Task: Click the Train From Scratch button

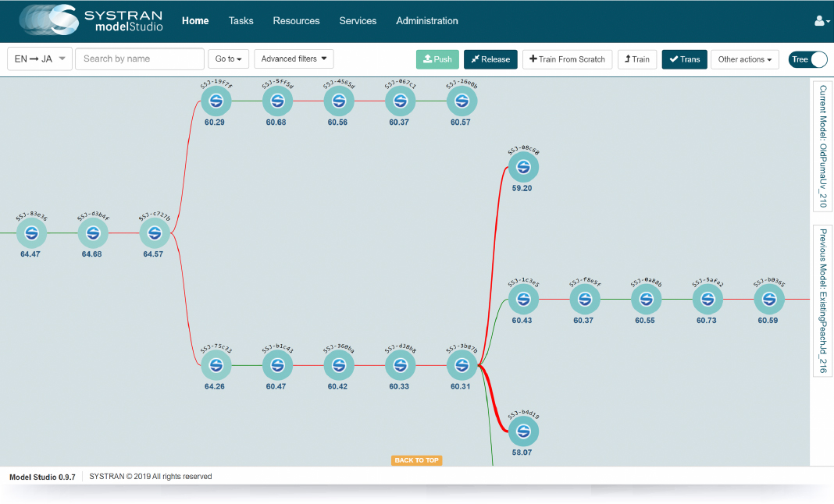Action: pyautogui.click(x=567, y=59)
